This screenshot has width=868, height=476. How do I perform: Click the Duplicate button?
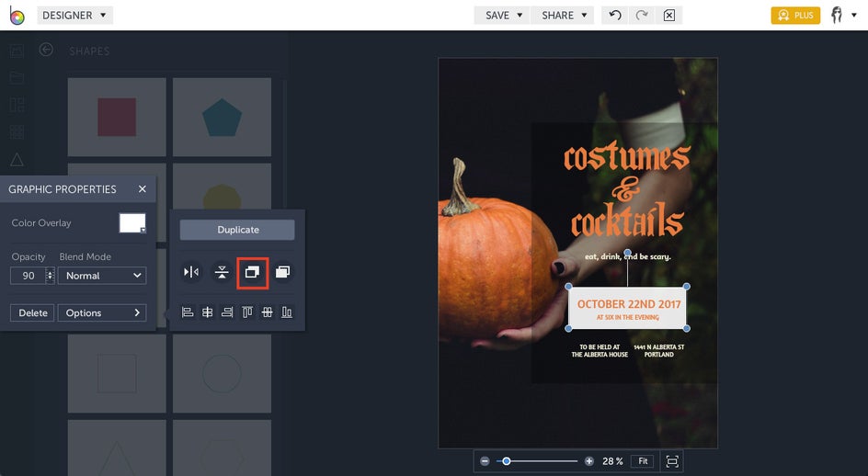tap(237, 230)
